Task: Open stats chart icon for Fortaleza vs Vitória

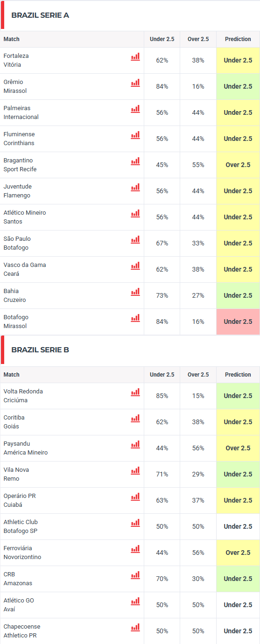Action: click(135, 56)
